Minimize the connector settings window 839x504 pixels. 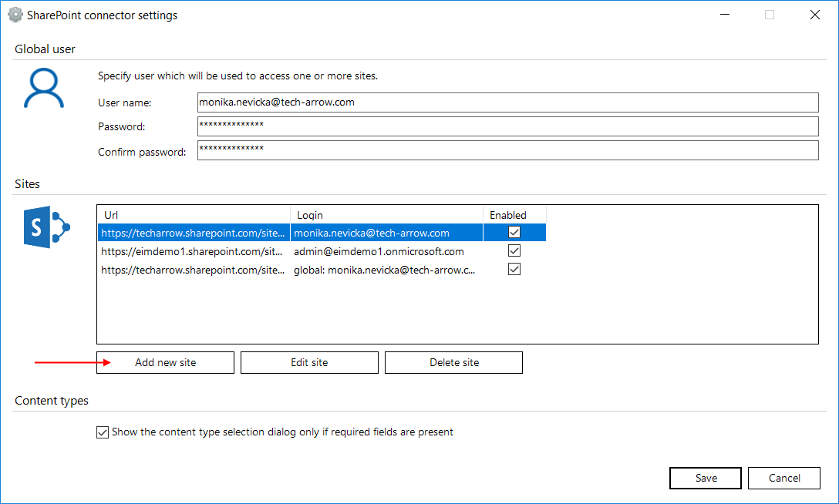[724, 15]
